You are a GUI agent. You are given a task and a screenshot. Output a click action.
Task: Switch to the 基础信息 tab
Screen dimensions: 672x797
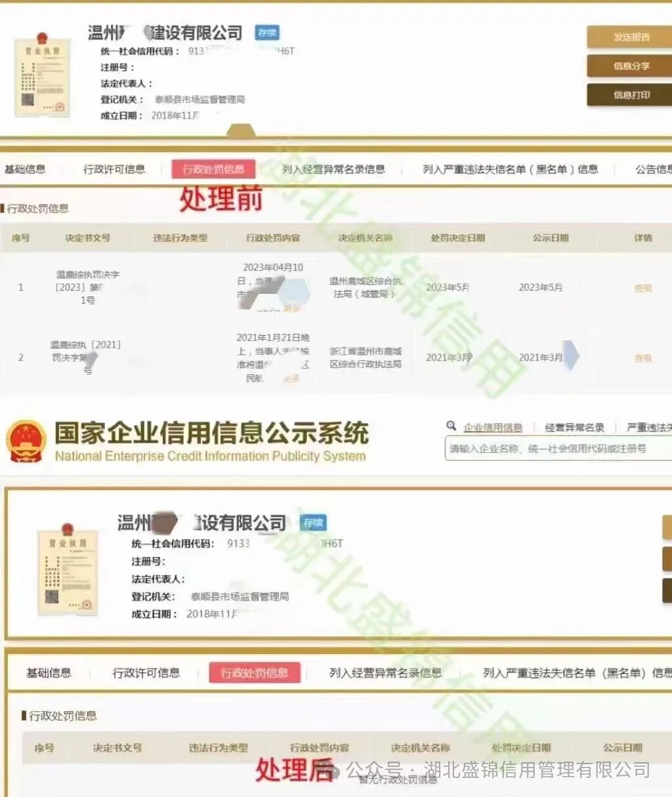pyautogui.click(x=25, y=169)
